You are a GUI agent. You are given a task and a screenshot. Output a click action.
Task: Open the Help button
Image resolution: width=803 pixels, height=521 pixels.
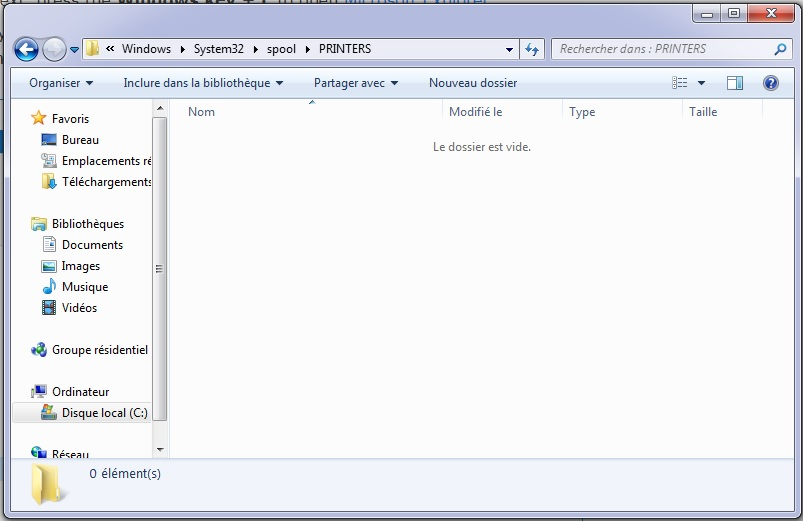(x=771, y=83)
